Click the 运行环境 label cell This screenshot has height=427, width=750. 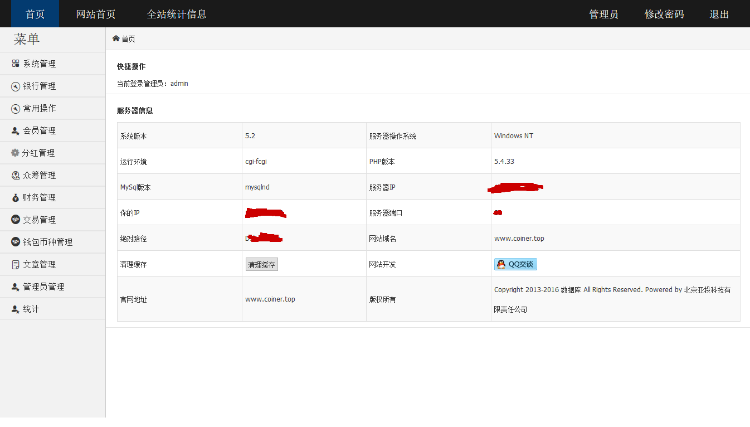click(x=180, y=161)
